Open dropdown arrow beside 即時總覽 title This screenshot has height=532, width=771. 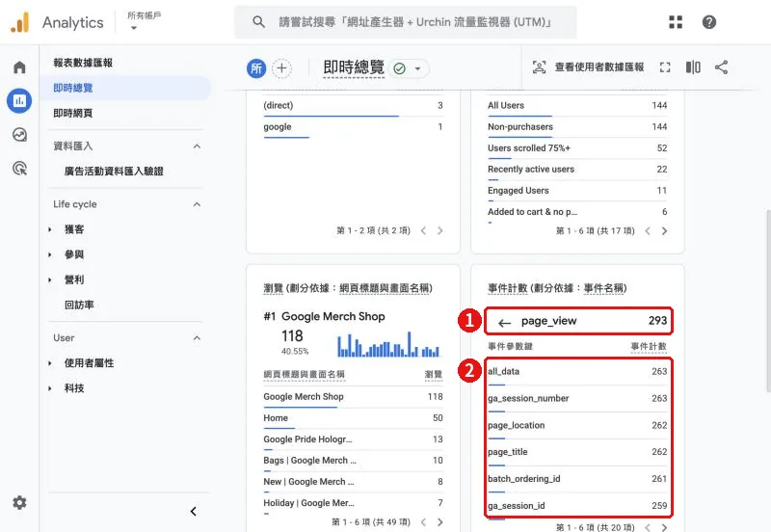pos(417,68)
